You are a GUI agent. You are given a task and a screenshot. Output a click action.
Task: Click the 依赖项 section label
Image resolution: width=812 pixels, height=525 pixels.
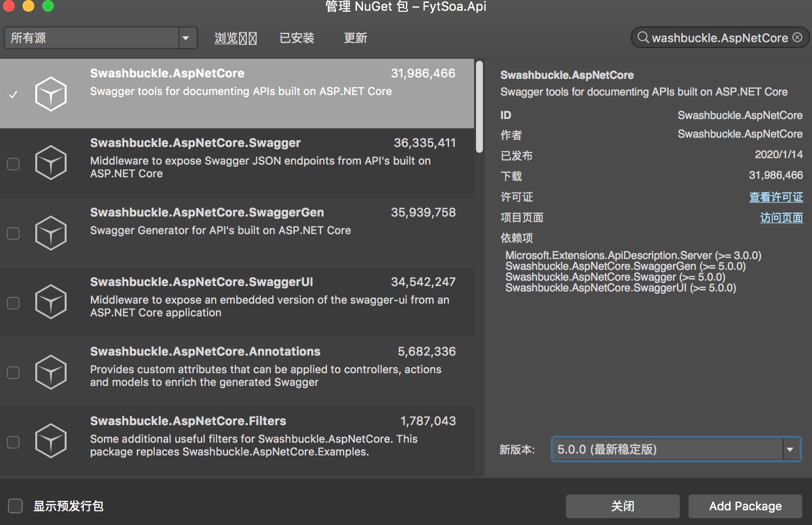517,238
